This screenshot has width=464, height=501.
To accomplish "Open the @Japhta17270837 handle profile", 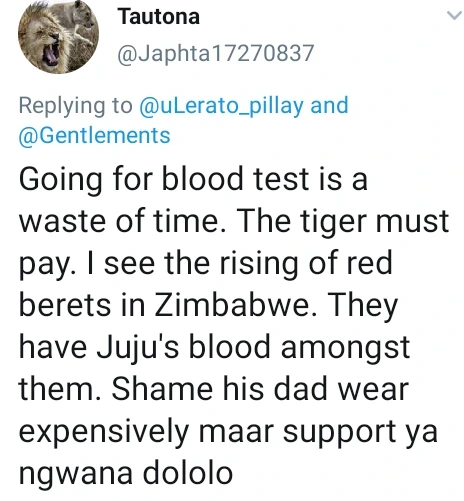I will [216, 53].
